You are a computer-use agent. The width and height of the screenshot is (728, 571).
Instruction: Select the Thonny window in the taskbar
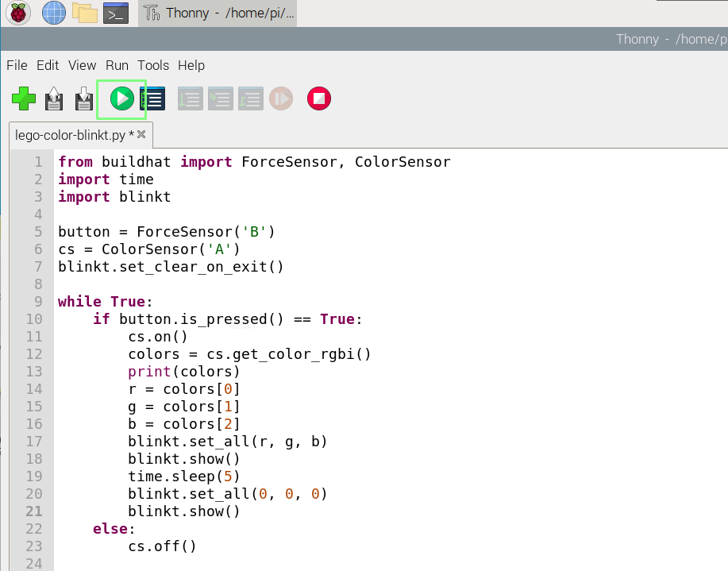pyautogui.click(x=216, y=13)
